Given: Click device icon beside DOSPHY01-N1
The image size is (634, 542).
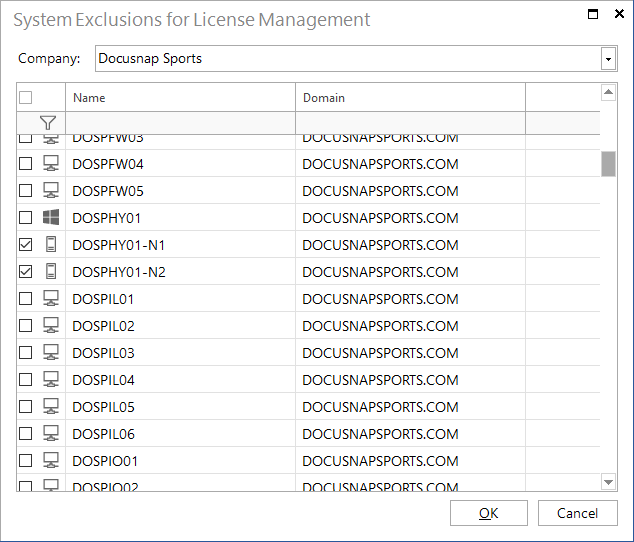Looking at the screenshot, I should 51,244.
